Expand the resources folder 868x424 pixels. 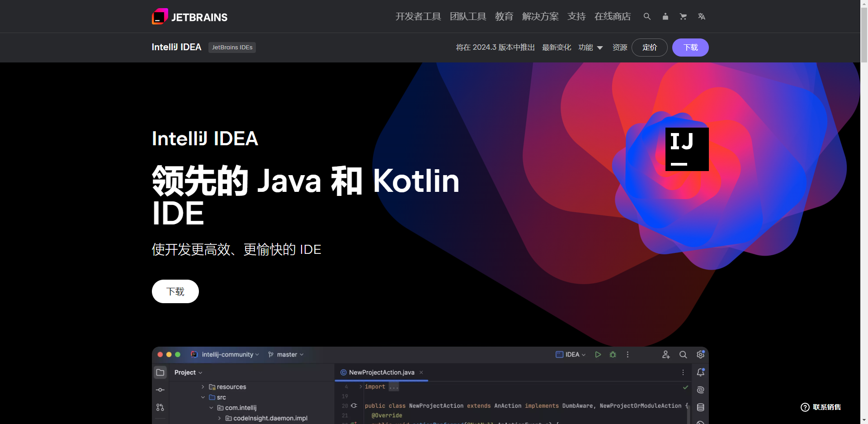(x=203, y=387)
